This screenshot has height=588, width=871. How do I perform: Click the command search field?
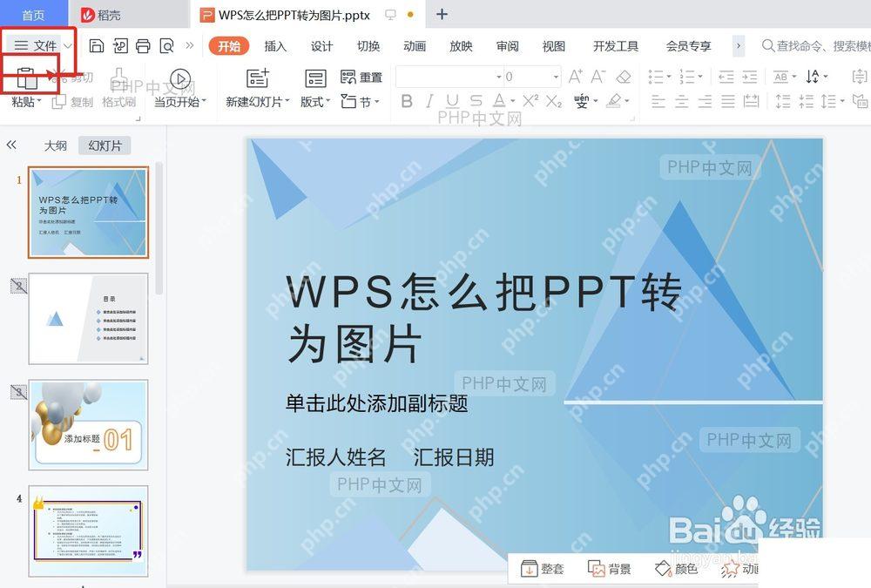pos(815,45)
